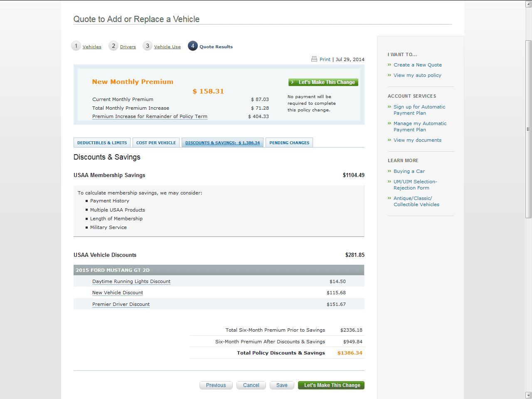Click the $ 158.31 new monthly premium
Image resolution: width=532 pixels, height=399 pixels.
tap(208, 91)
